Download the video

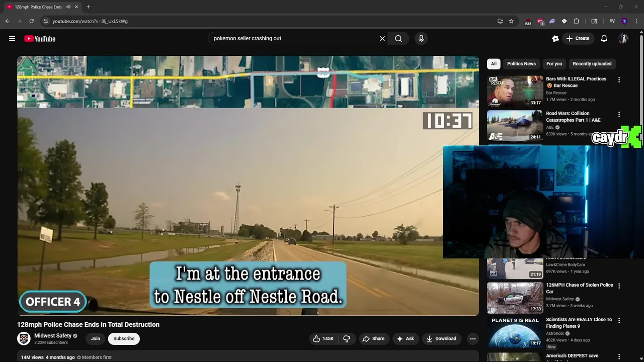coord(441,339)
